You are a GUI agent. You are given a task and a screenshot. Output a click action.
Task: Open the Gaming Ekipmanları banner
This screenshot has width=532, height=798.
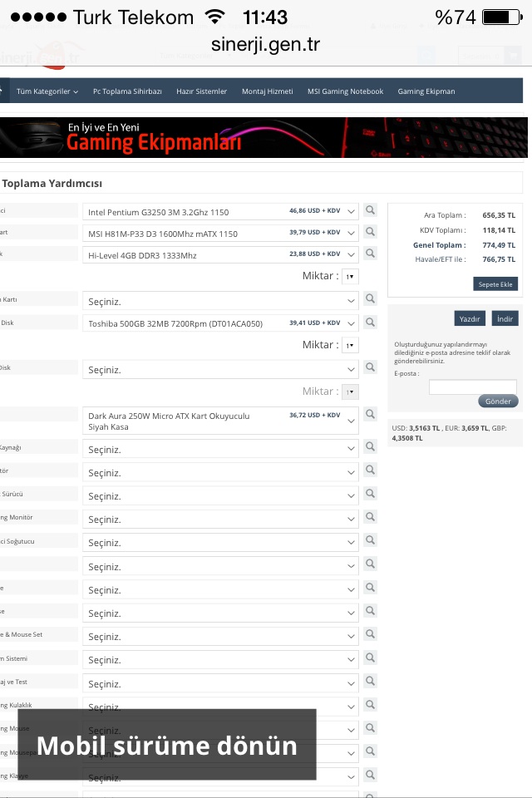[264, 137]
